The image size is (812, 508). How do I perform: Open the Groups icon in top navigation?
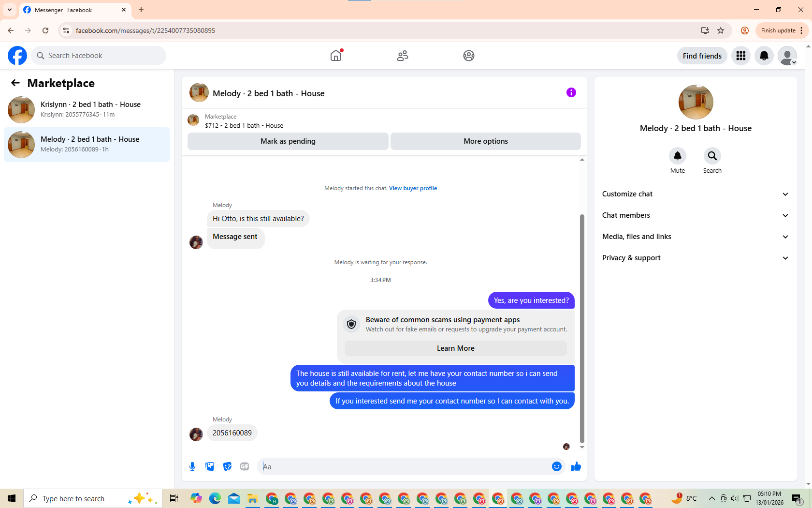(x=469, y=56)
